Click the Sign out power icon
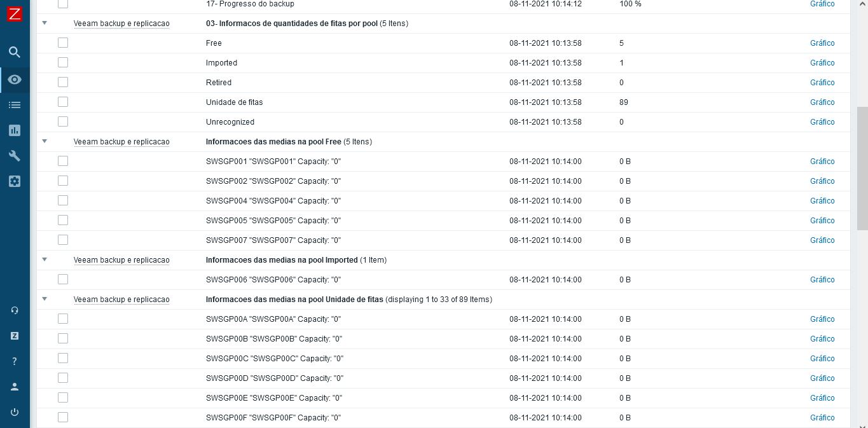 point(15,412)
